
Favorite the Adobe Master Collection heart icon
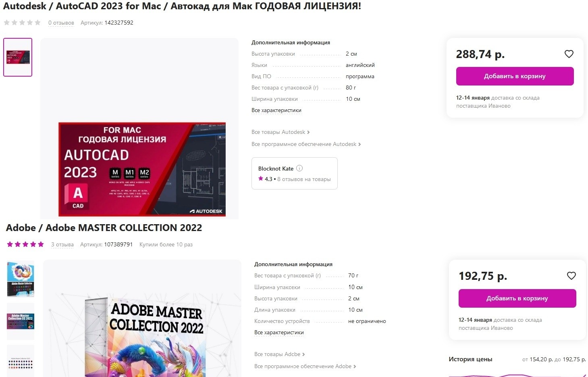click(571, 276)
